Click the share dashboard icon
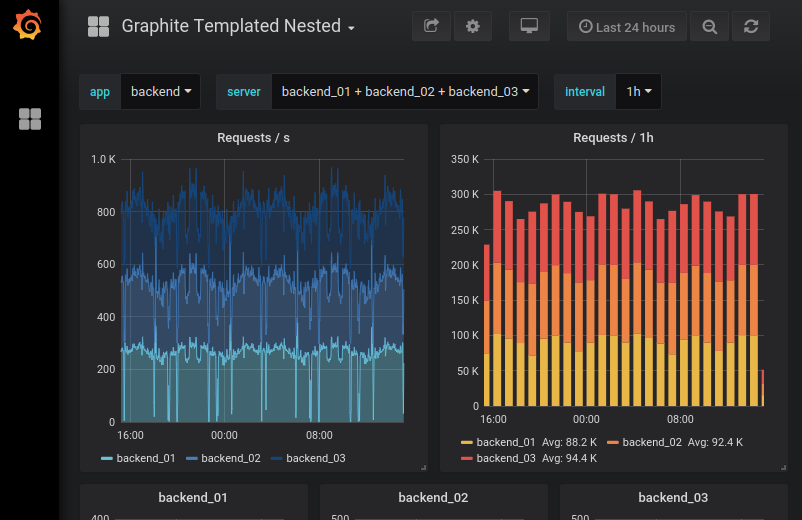The image size is (802, 520). 431,27
